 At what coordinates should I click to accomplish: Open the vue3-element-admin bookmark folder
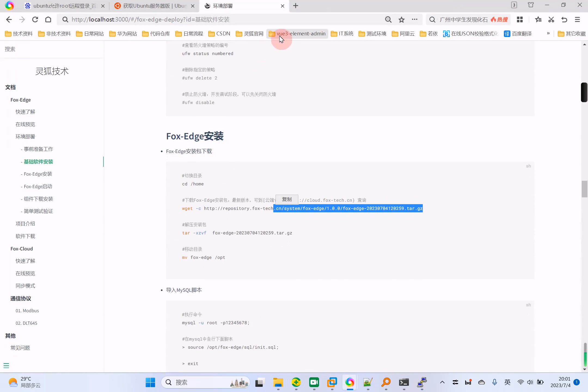pos(297,33)
